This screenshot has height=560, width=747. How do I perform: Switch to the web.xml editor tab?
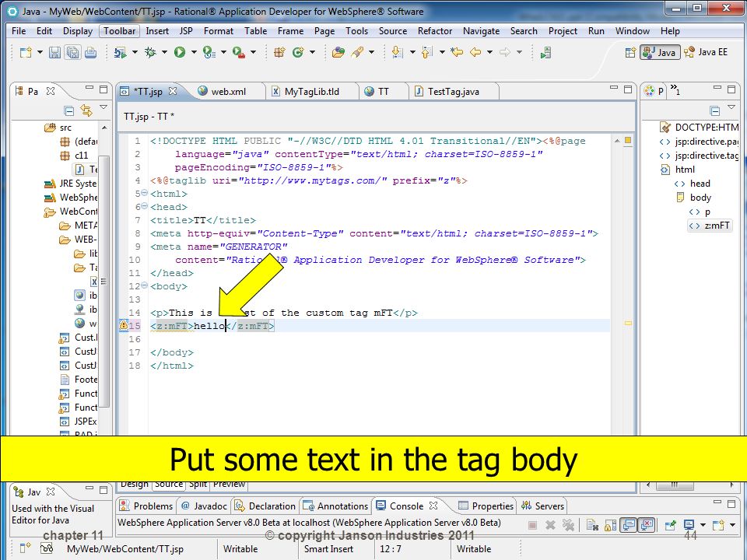228,92
